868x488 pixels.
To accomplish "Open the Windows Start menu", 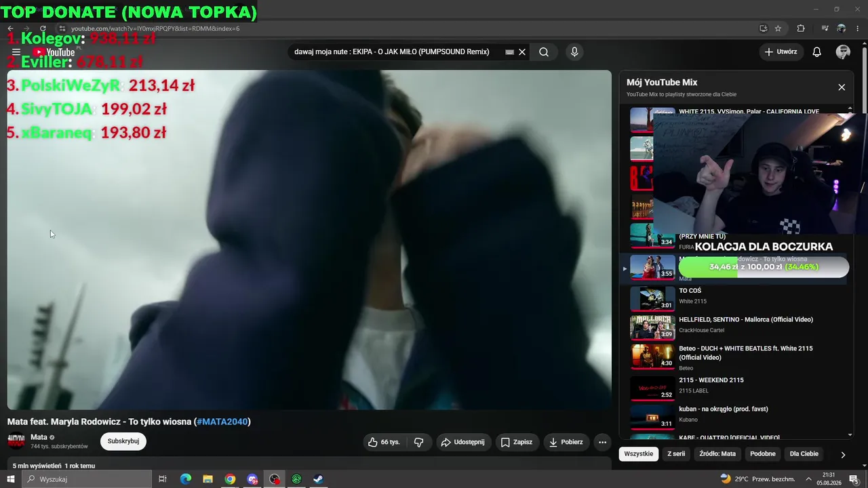I will 11,479.
